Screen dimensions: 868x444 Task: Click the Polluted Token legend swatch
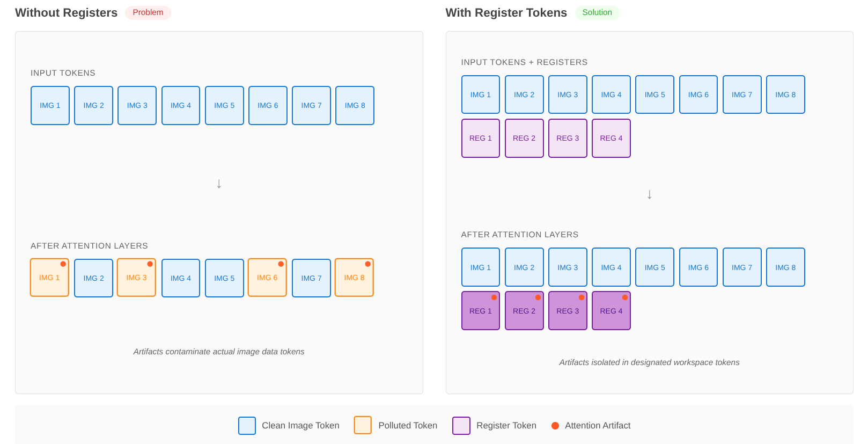pyautogui.click(x=363, y=425)
